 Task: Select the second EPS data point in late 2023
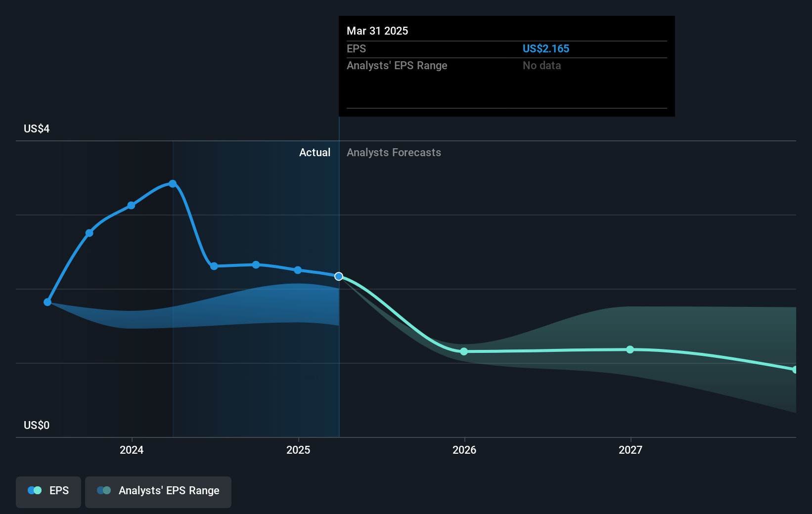(90, 233)
